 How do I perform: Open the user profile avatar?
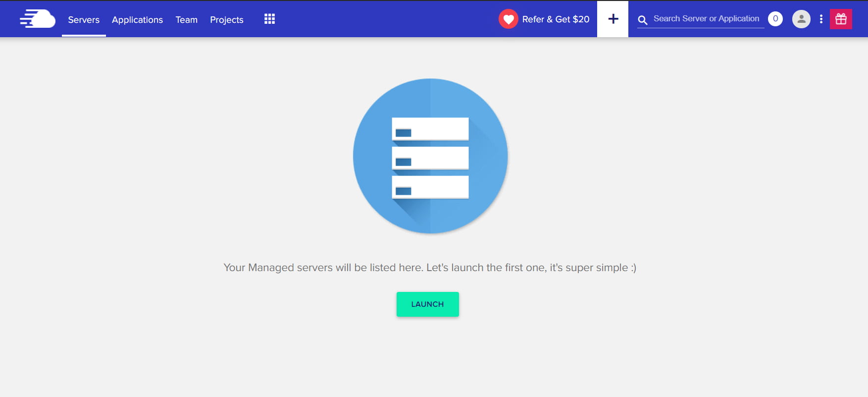[801, 19]
